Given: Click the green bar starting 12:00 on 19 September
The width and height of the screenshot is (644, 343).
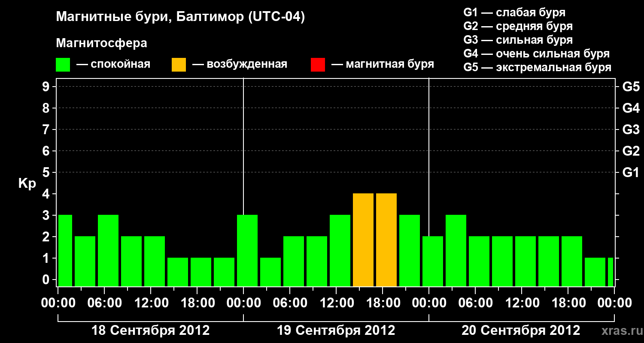Looking at the screenshot, I should (340, 251).
